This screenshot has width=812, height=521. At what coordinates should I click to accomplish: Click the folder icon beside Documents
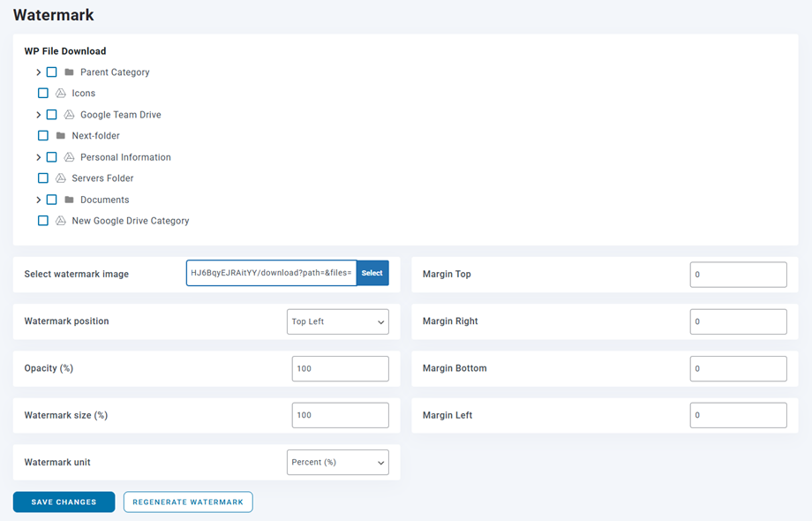(69, 200)
